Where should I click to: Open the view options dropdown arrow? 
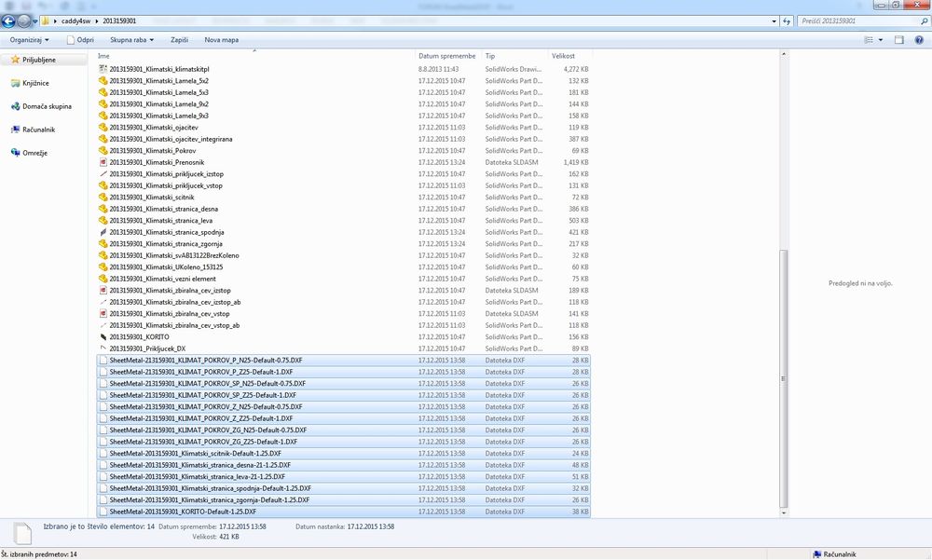[x=881, y=40]
